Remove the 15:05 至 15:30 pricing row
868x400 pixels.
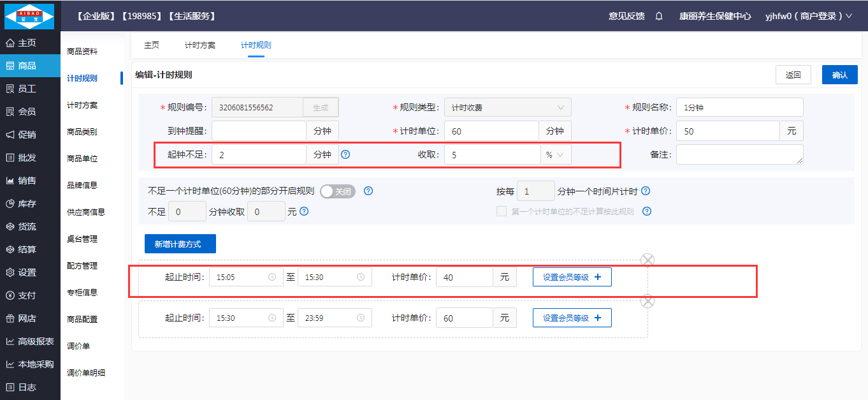pyautogui.click(x=647, y=260)
